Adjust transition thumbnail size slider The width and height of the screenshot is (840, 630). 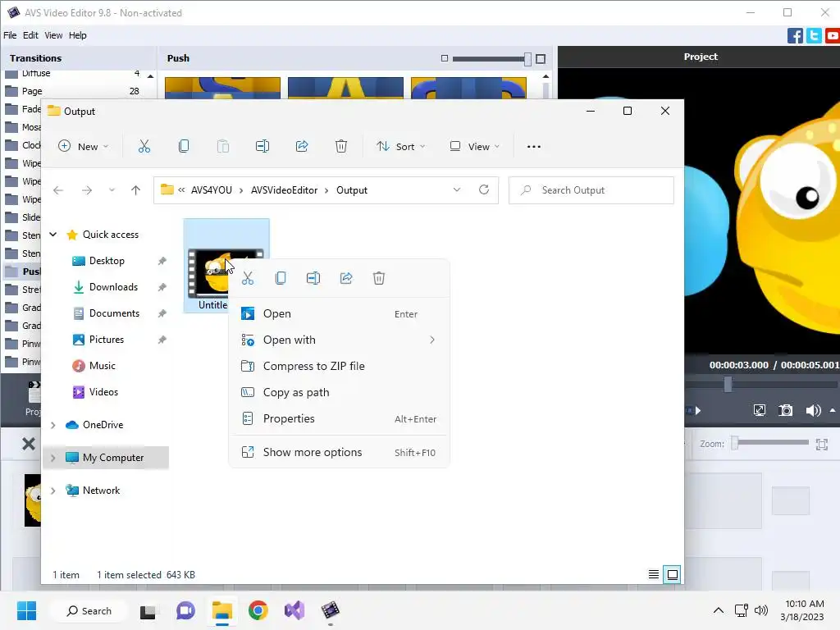tap(527, 59)
